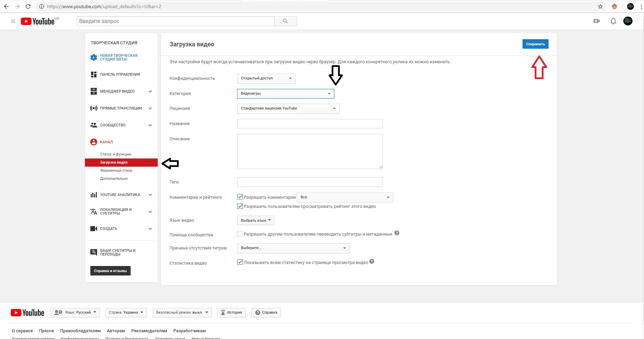
Task: Click footer 'История' button
Action: point(231,313)
